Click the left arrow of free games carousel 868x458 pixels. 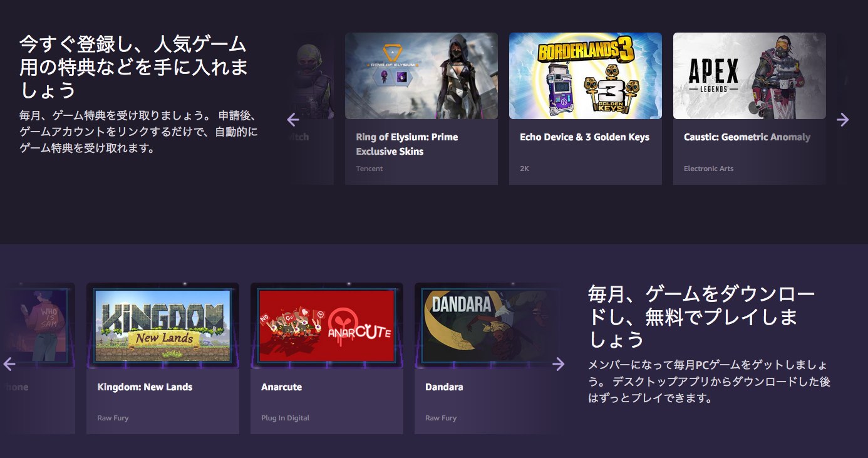pos(9,364)
